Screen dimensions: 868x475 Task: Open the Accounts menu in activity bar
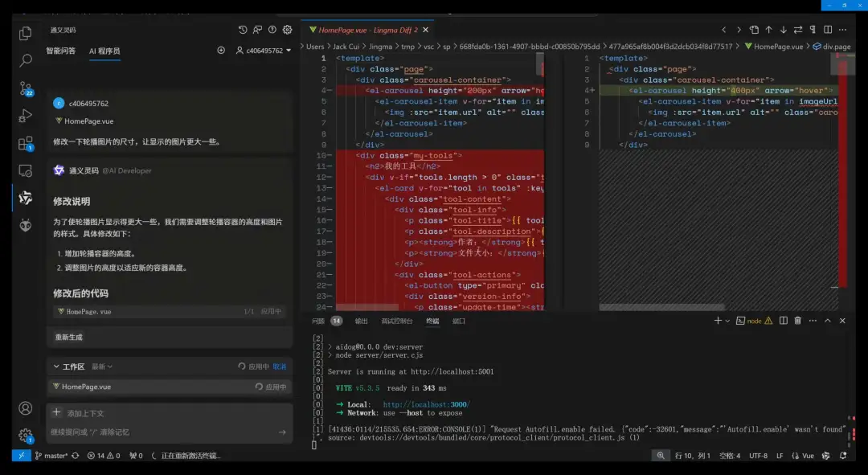click(x=25, y=408)
